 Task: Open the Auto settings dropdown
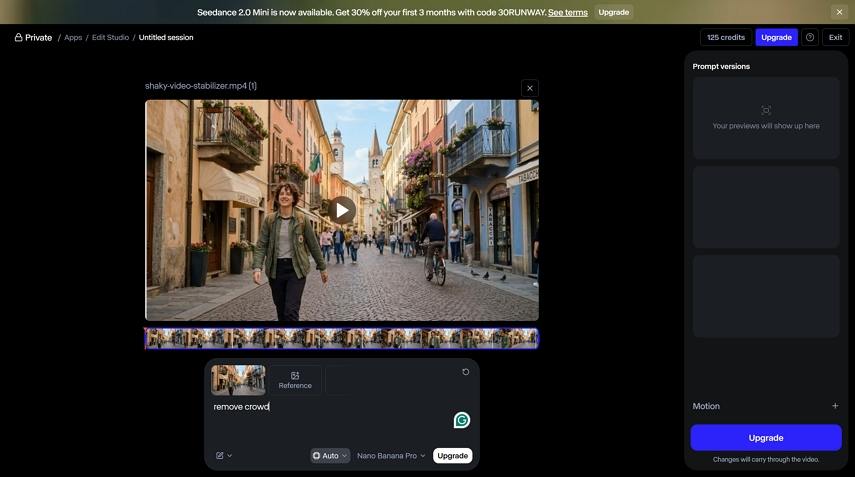(330, 455)
